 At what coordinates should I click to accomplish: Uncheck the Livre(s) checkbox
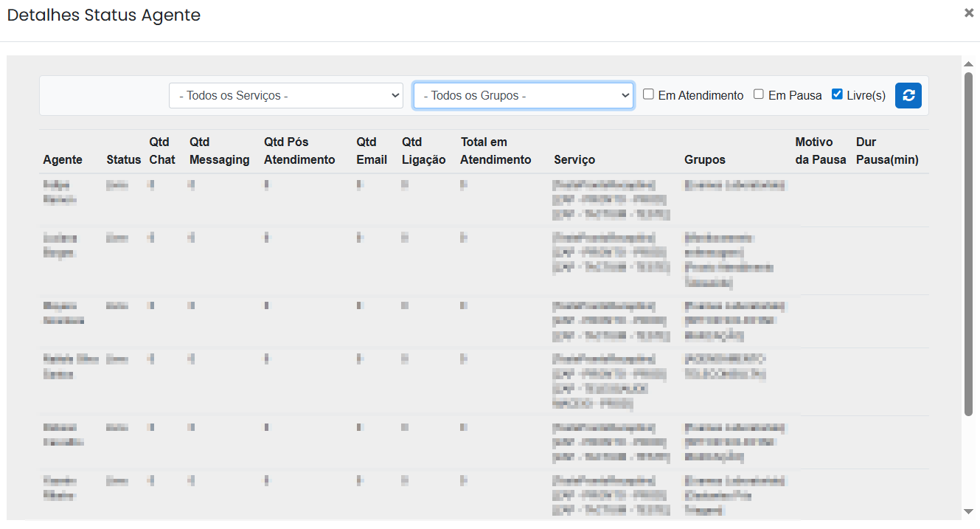tap(837, 94)
